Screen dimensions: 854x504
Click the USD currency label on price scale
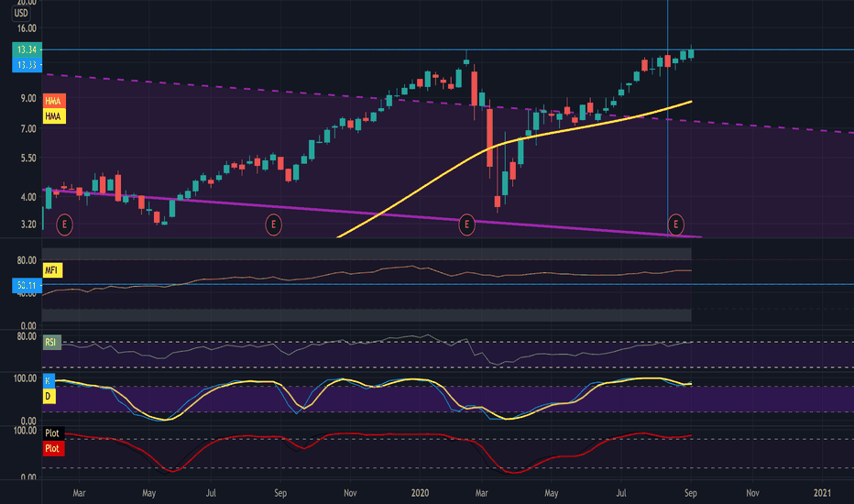click(21, 13)
